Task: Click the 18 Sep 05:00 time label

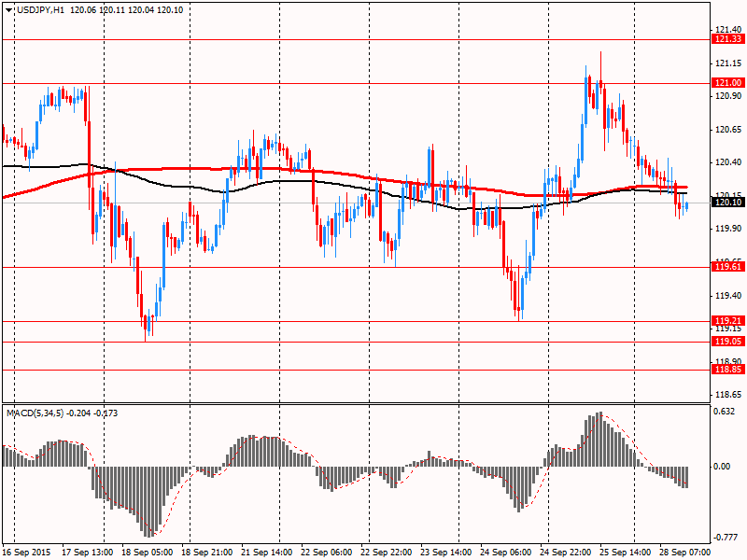Action: [148, 553]
